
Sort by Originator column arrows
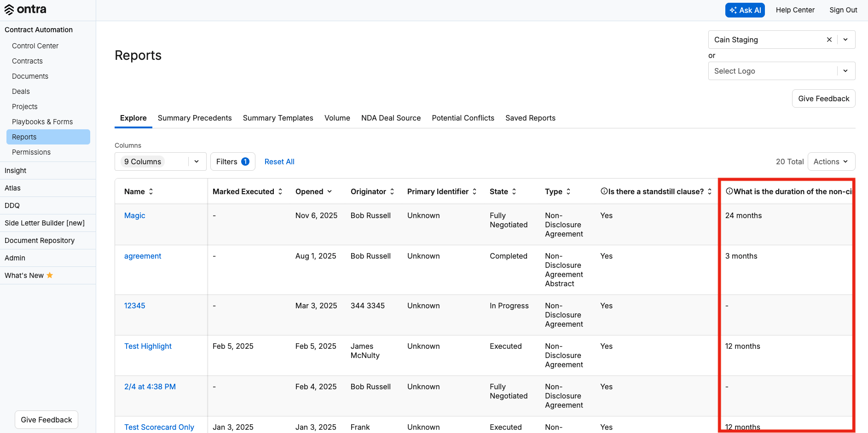(x=392, y=191)
